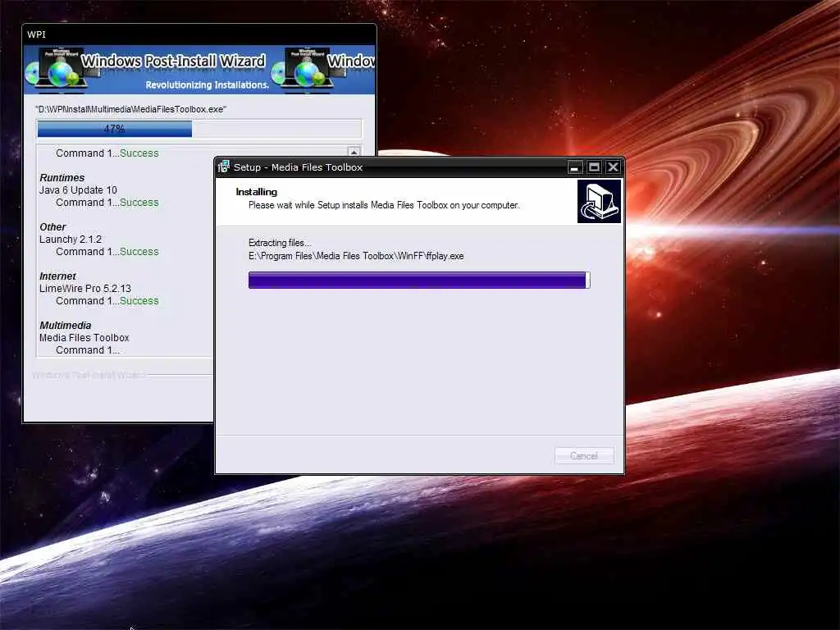840x630 pixels.
Task: Click the WPI log scroll up arrow
Action: (354, 153)
